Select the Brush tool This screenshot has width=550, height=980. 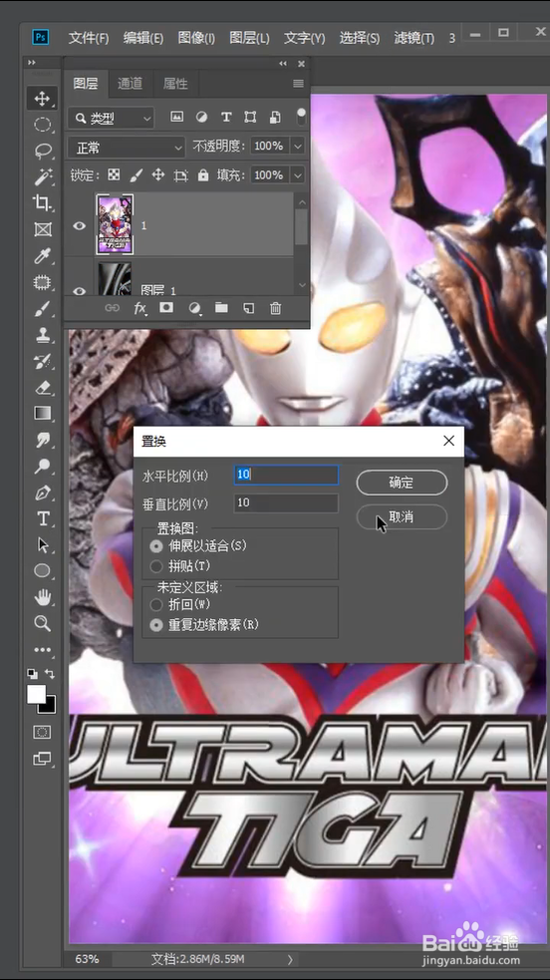(43, 309)
